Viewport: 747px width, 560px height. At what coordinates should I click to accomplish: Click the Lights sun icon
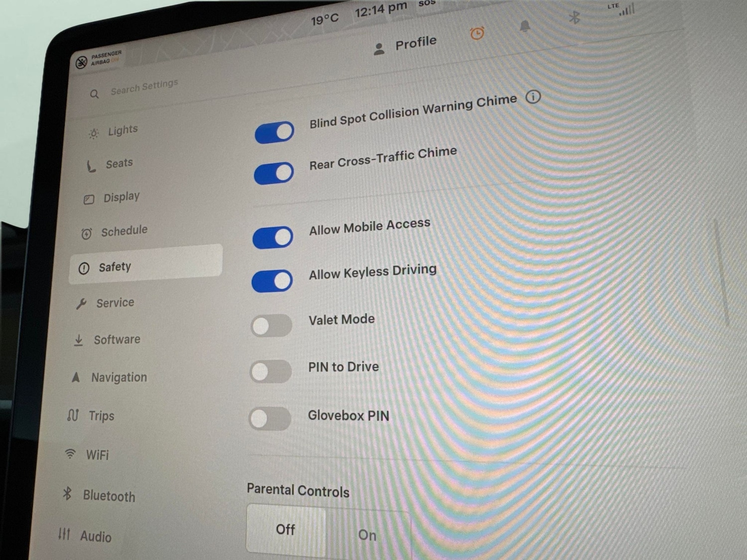(x=94, y=133)
